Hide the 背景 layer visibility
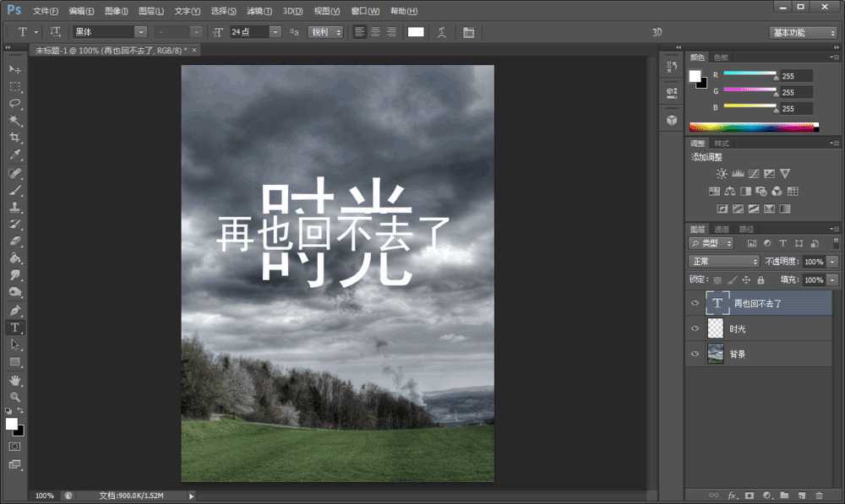The height and width of the screenshot is (504, 845). tap(695, 353)
